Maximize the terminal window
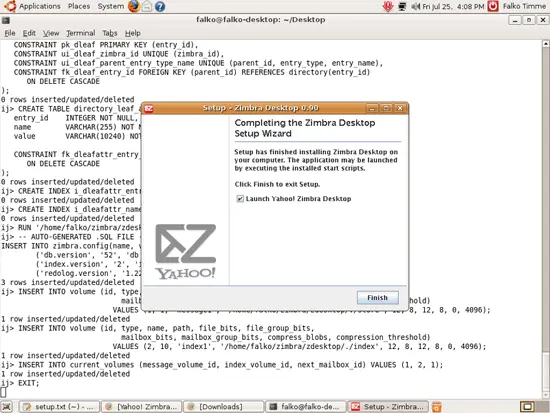This screenshot has width=550, height=413. pos(529,20)
